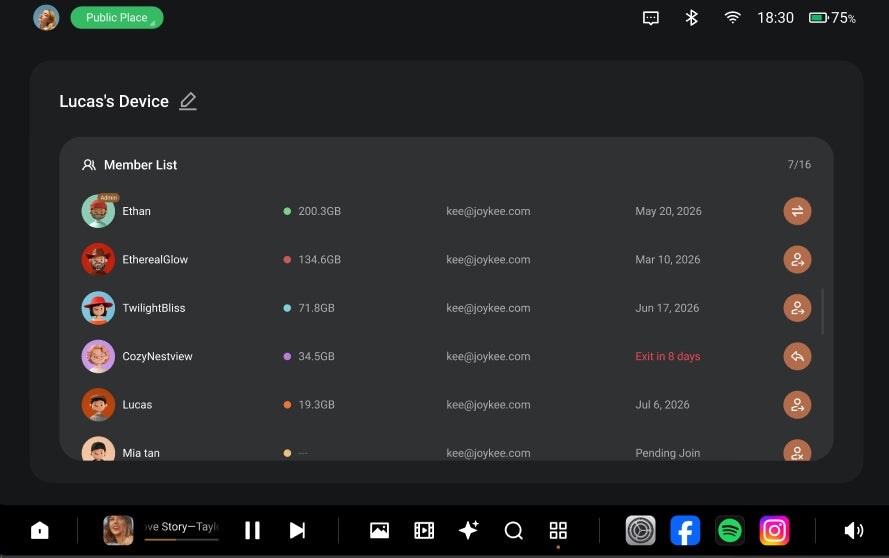Remove member EtherealGlow using its row icon
The width and height of the screenshot is (889, 558).
(x=797, y=260)
